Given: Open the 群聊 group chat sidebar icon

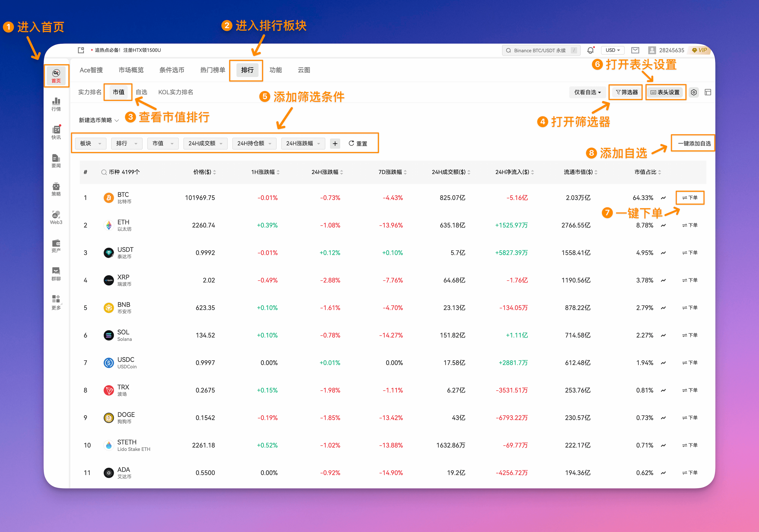Looking at the screenshot, I should (56, 274).
